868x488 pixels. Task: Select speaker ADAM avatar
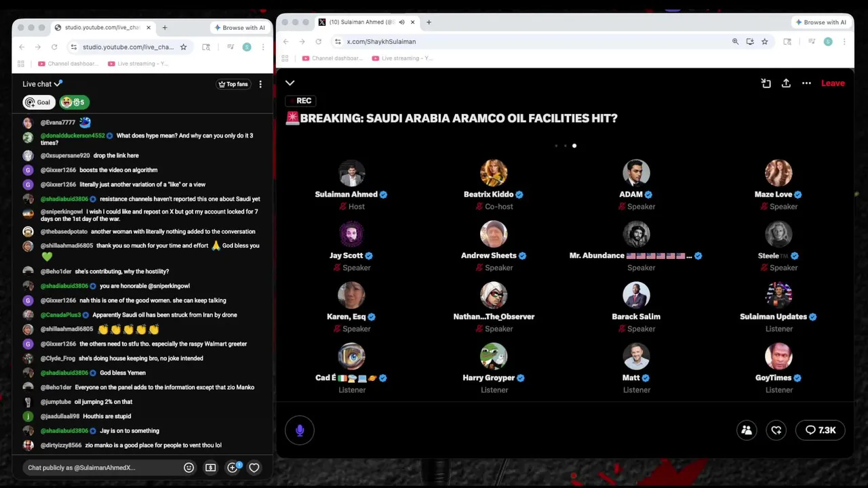pyautogui.click(x=636, y=173)
